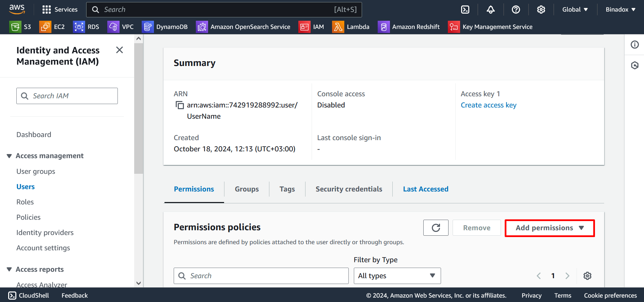Open Identity providers in the sidebar
The image size is (644, 302).
click(45, 233)
